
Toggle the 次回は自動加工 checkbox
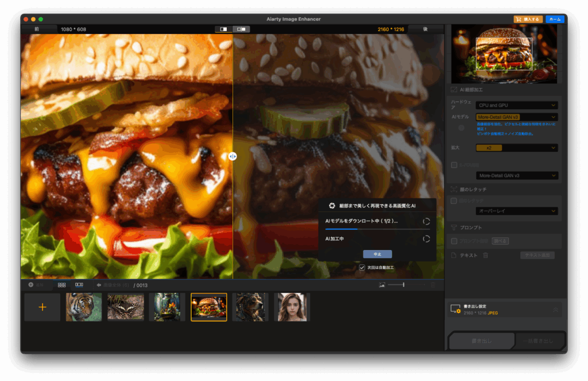click(362, 267)
